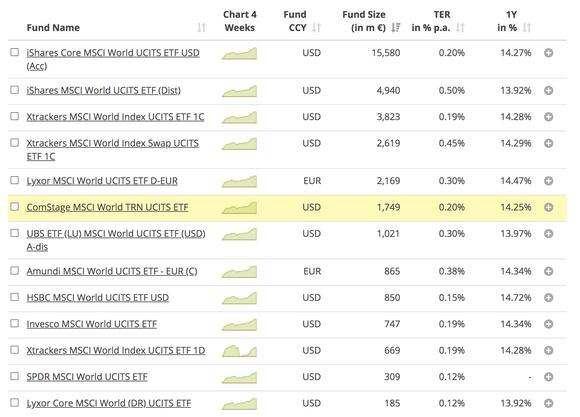Click 4-week chart for HSBC MSCI World
580x417 pixels.
click(x=239, y=298)
